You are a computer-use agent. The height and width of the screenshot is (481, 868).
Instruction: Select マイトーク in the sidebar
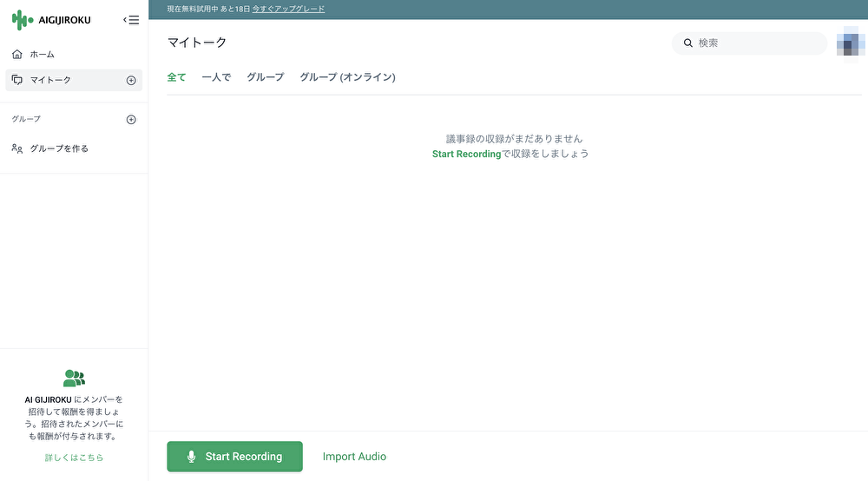(74, 80)
